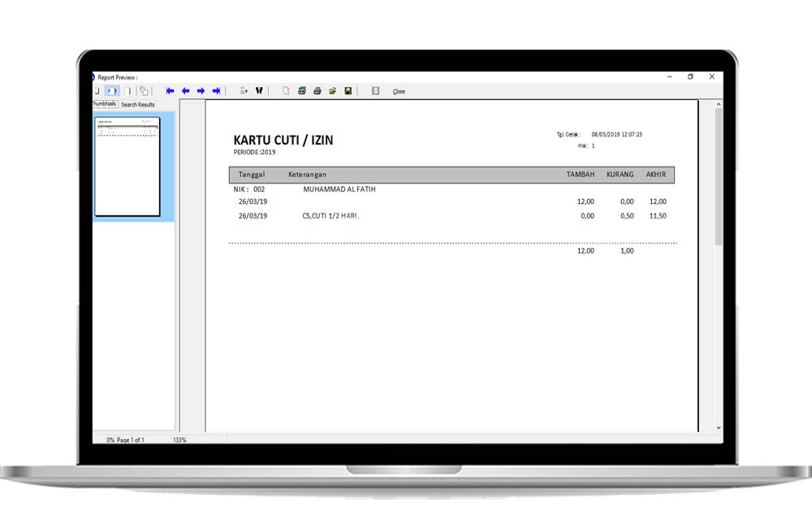The image size is (812, 529).
Task: Go to the first page arrow
Action: (x=171, y=91)
